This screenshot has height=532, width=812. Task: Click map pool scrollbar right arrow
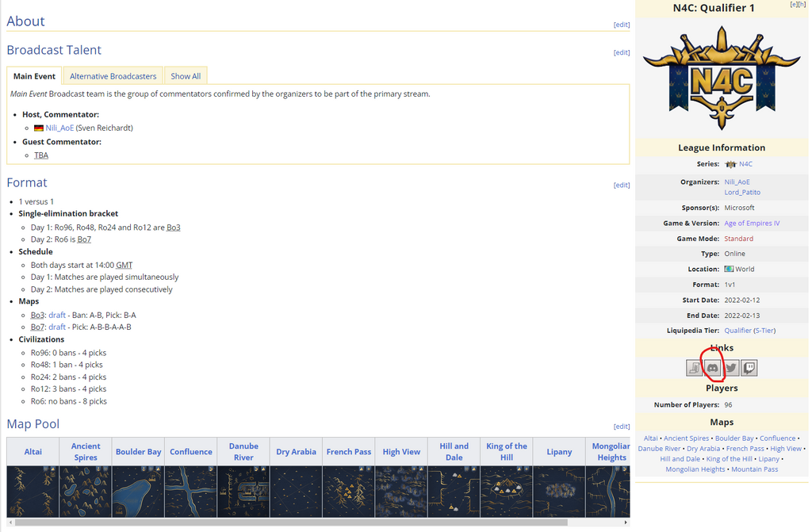[626, 522]
